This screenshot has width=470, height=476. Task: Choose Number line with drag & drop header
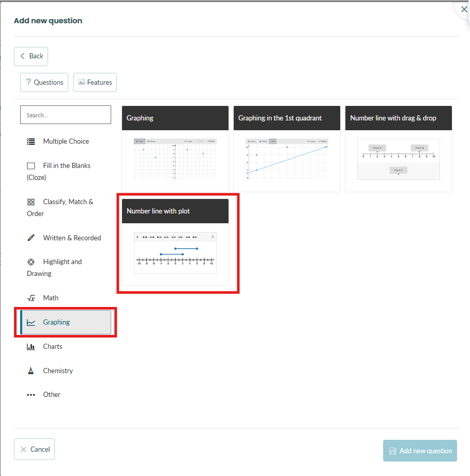tap(398, 118)
